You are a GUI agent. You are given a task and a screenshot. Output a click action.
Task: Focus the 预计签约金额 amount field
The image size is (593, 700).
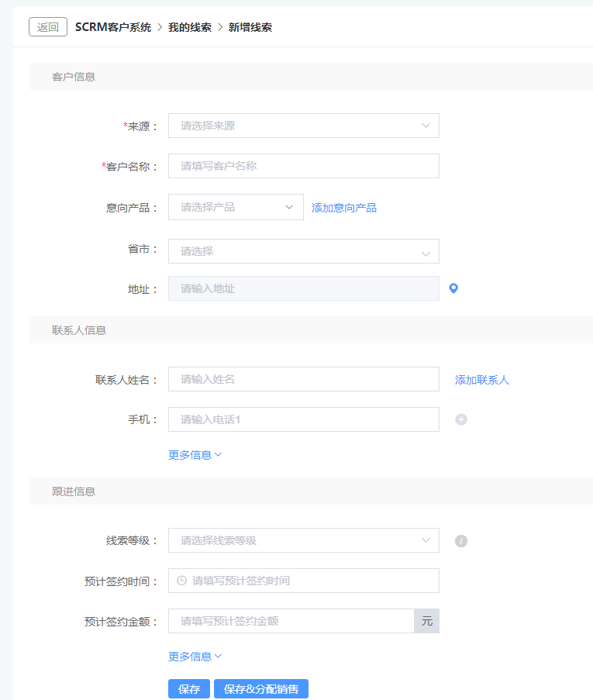[x=291, y=620]
